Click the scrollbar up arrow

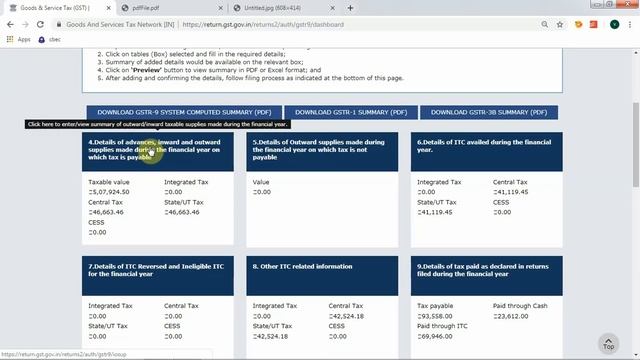[x=636, y=52]
